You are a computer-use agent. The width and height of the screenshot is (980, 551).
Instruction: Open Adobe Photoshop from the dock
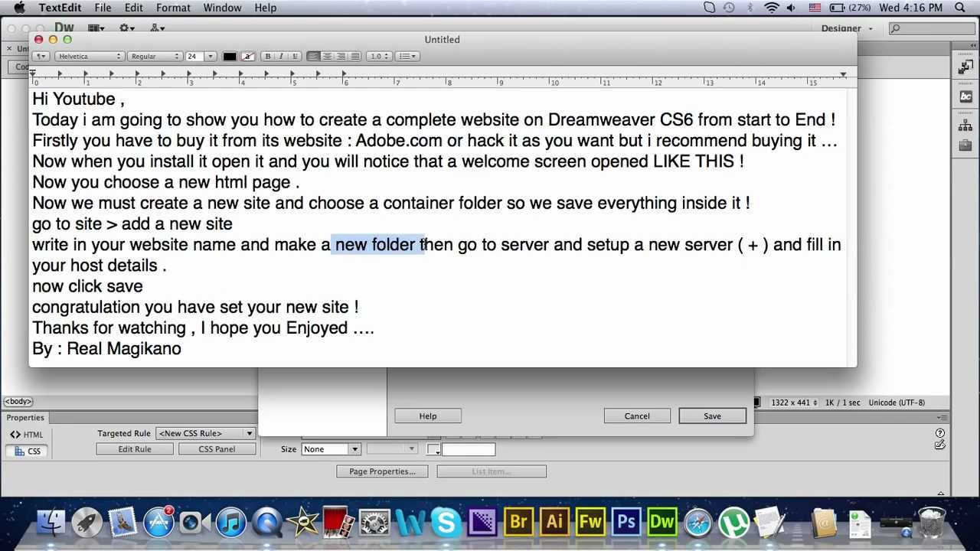[x=626, y=523]
